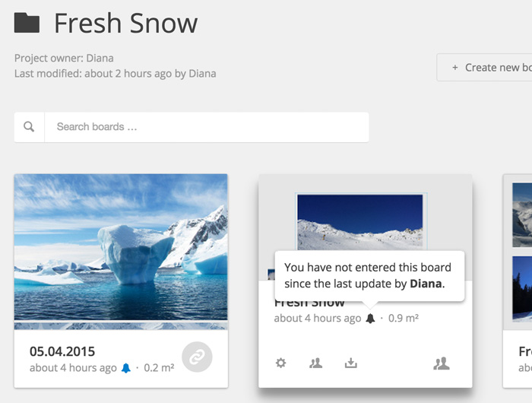Click black notification bell on Fresh Snow board
Screen dimensions: 532x403
[x=371, y=318]
